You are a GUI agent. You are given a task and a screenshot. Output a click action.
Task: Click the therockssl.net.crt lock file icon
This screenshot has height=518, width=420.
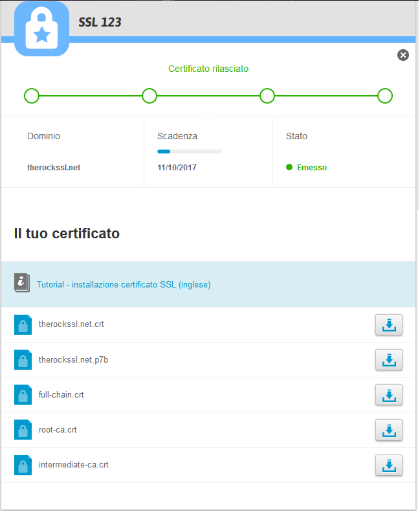click(23, 325)
